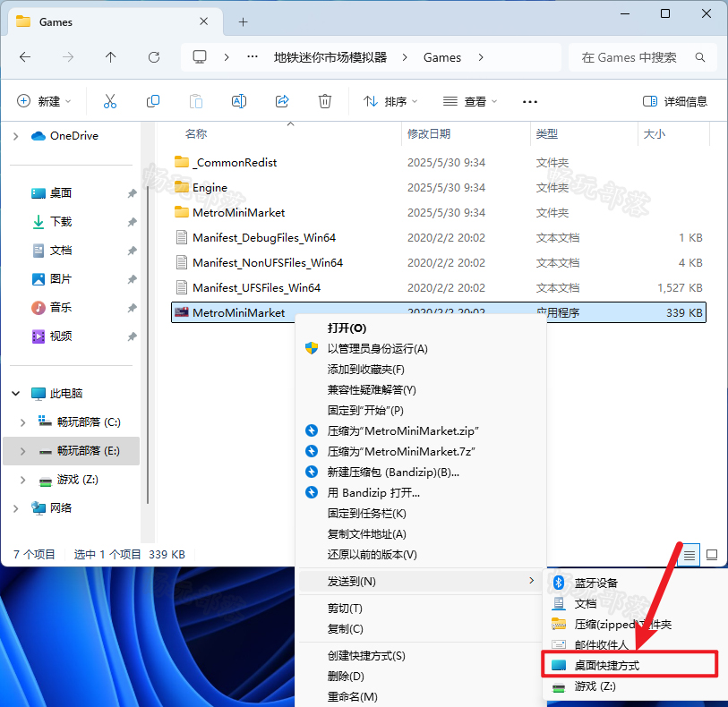The height and width of the screenshot is (707, 728).
Task: Switch to large icons view in status bar
Action: point(712,554)
